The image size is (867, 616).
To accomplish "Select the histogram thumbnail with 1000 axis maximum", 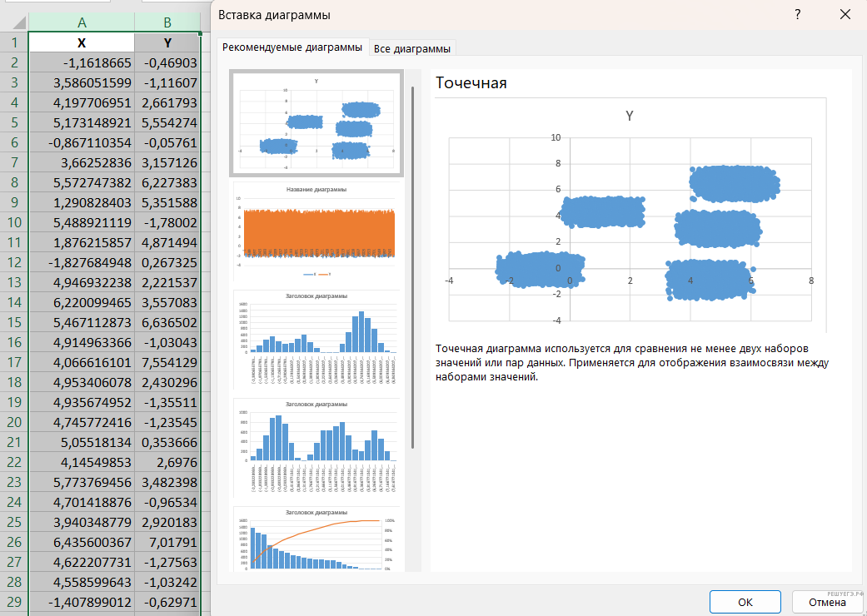I will click(316, 447).
